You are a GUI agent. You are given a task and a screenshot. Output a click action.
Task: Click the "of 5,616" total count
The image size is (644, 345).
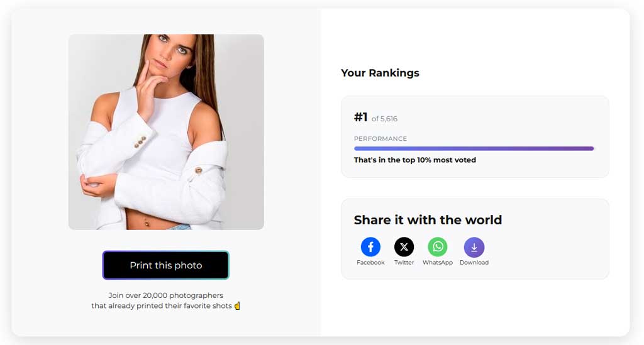pyautogui.click(x=384, y=119)
